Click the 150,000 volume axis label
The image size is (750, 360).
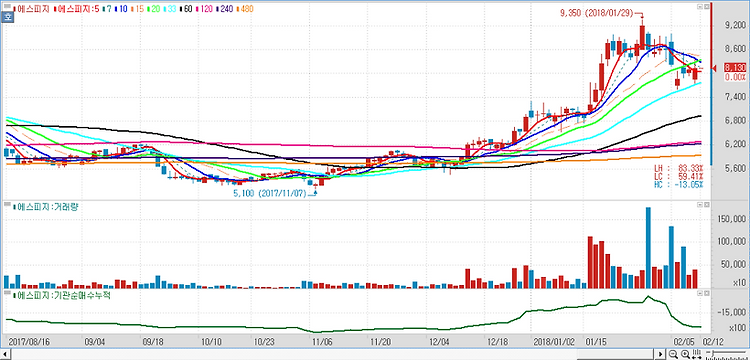[x=733, y=219]
